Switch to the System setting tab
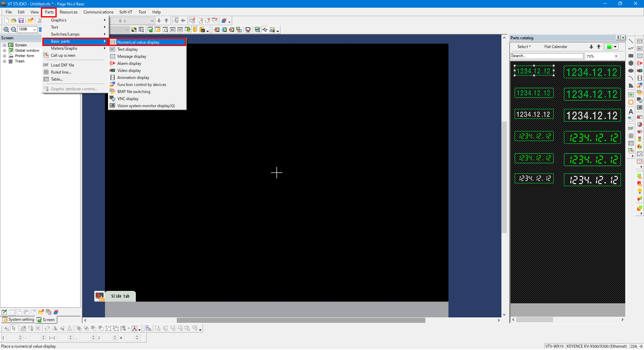The width and height of the screenshot is (644, 350). click(x=19, y=319)
